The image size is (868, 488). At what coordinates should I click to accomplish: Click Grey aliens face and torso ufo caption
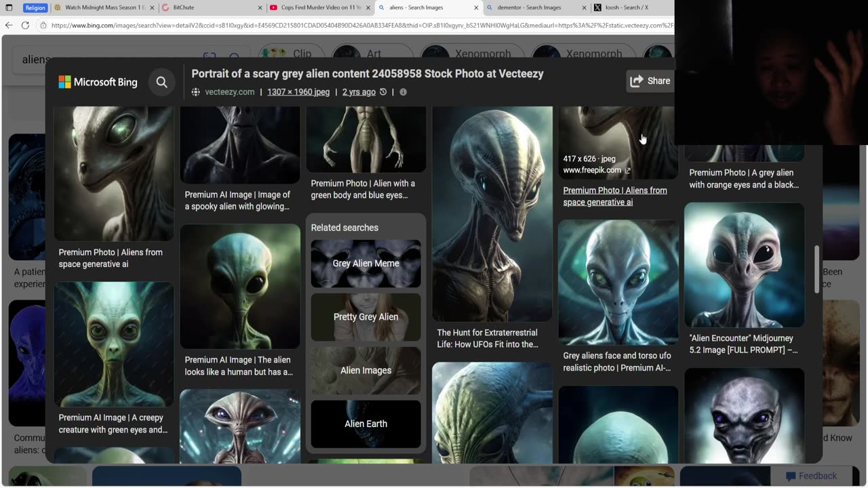click(617, 361)
